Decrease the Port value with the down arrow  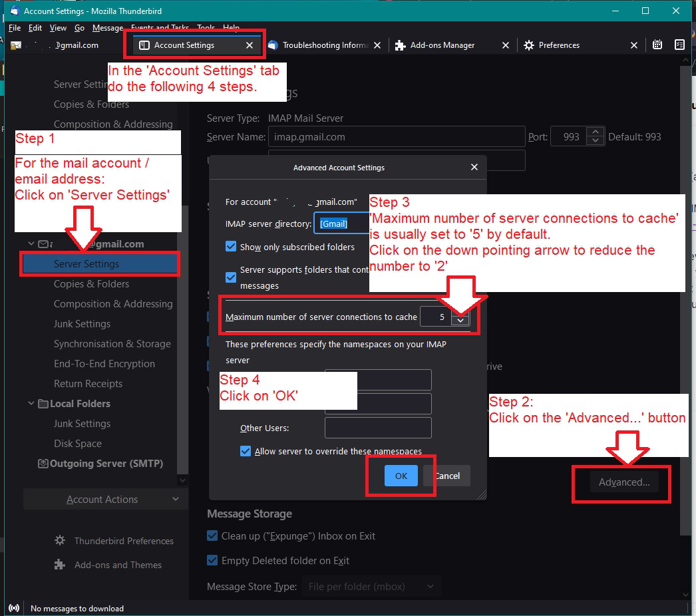596,142
